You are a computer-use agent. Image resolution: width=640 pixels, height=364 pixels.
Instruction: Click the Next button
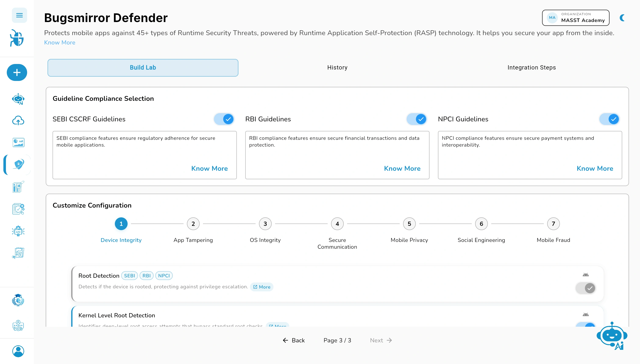click(x=381, y=340)
